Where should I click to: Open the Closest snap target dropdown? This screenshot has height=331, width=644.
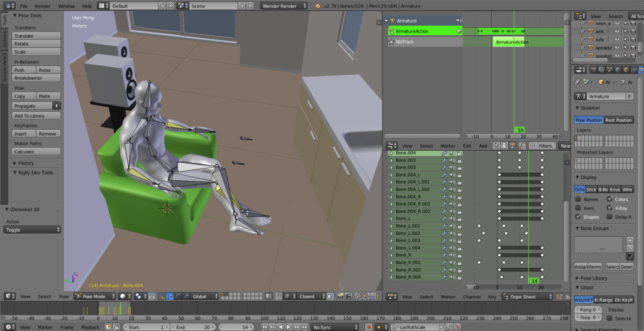pos(313,296)
